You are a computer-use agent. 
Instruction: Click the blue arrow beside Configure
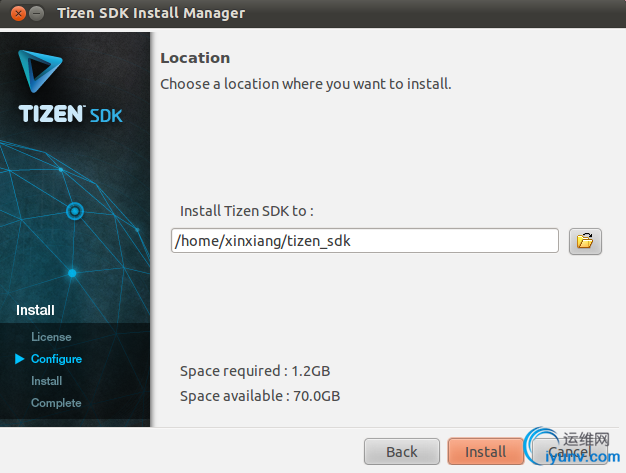coord(20,359)
